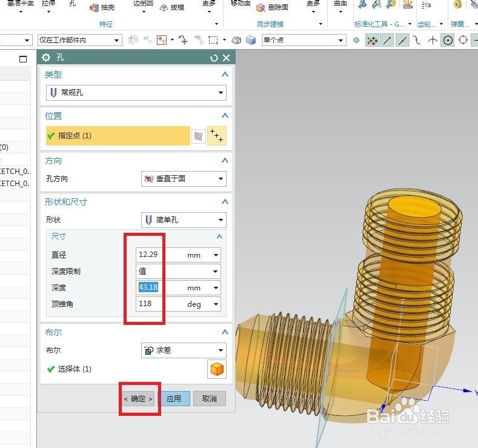This screenshot has width=478, height=448.
Task: Open the hole direction dropdown 垂直于面
Action: 184,179
